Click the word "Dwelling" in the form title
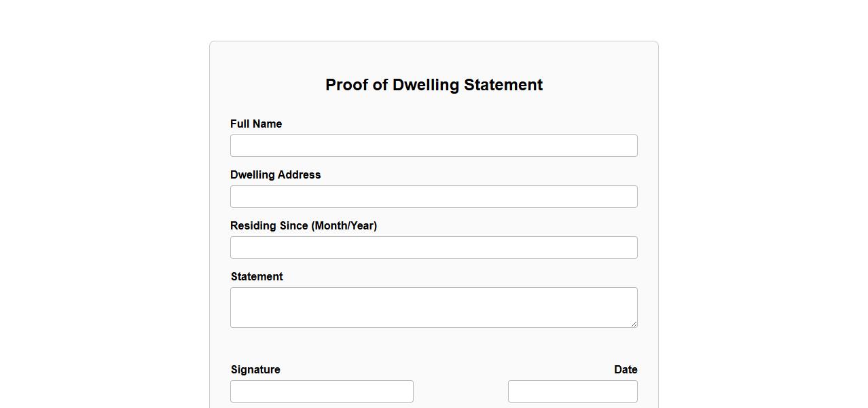This screenshot has height=408, width=868. 426,85
